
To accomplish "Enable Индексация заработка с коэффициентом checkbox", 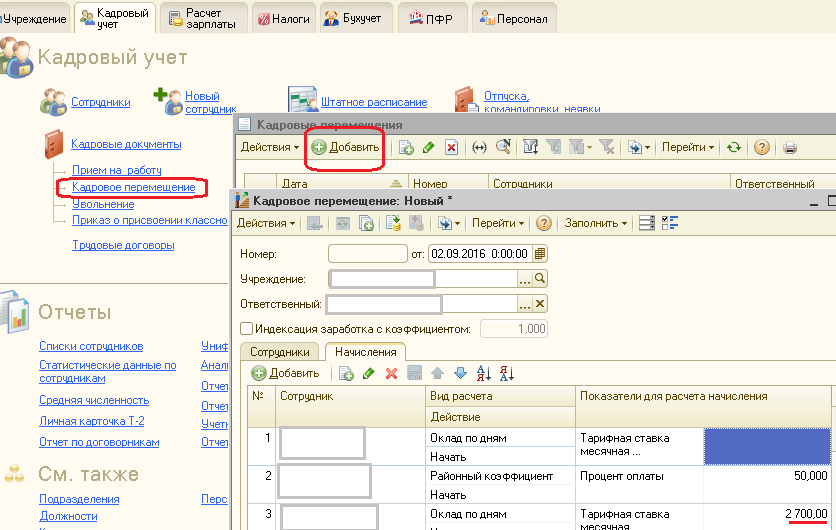I will (x=246, y=328).
